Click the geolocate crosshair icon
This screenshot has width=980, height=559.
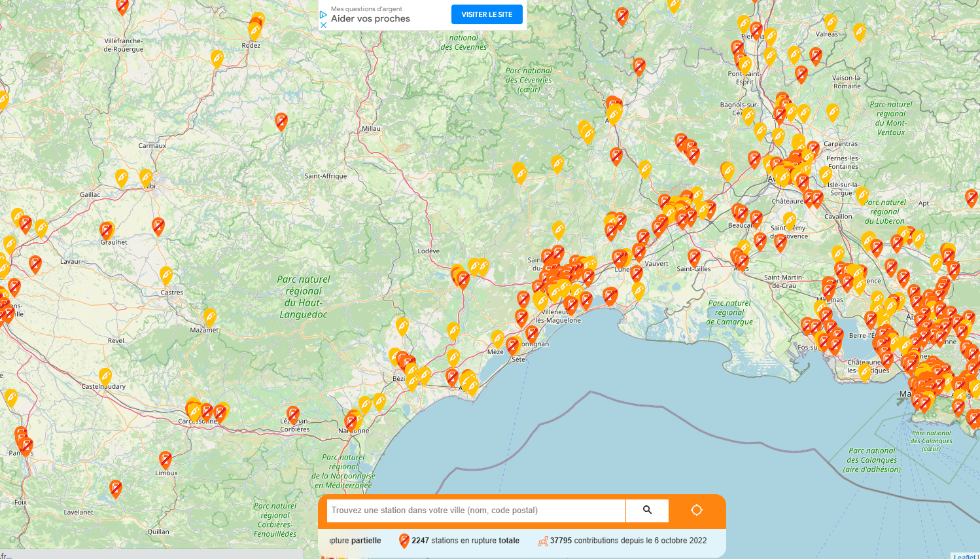[697, 510]
